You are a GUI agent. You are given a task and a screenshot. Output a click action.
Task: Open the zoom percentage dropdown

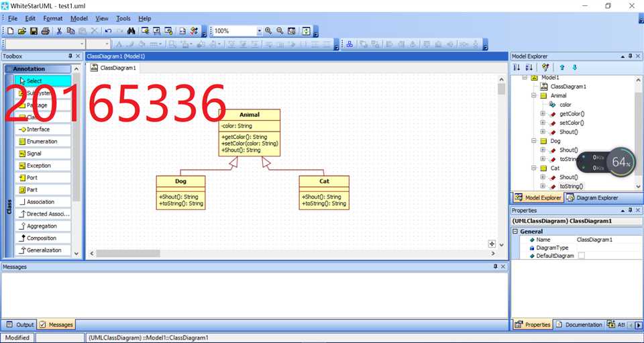pos(259,31)
